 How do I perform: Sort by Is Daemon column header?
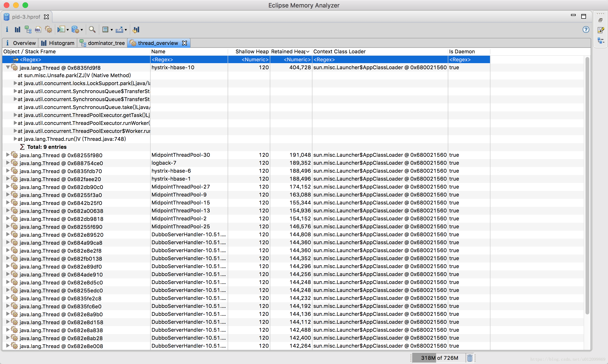(469, 51)
